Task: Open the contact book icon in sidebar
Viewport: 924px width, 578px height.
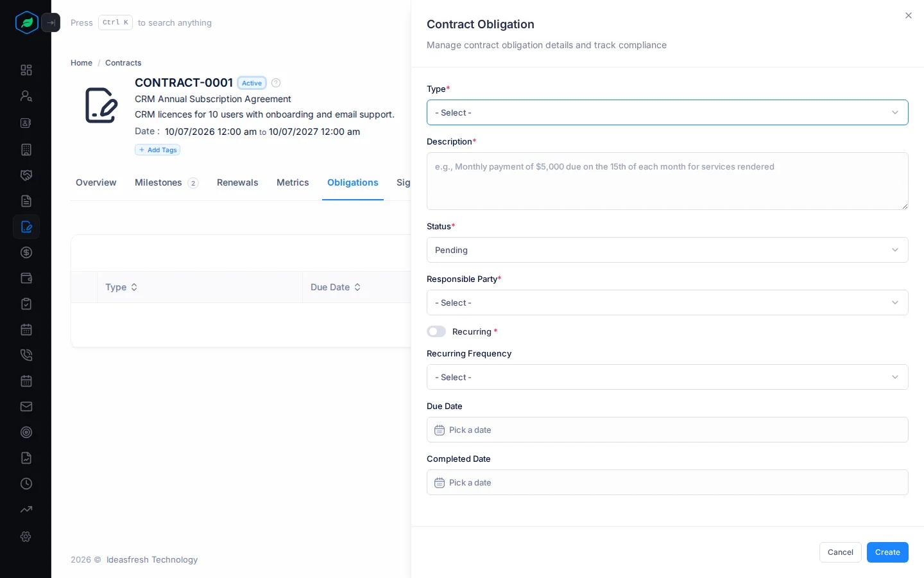Action: click(x=26, y=123)
